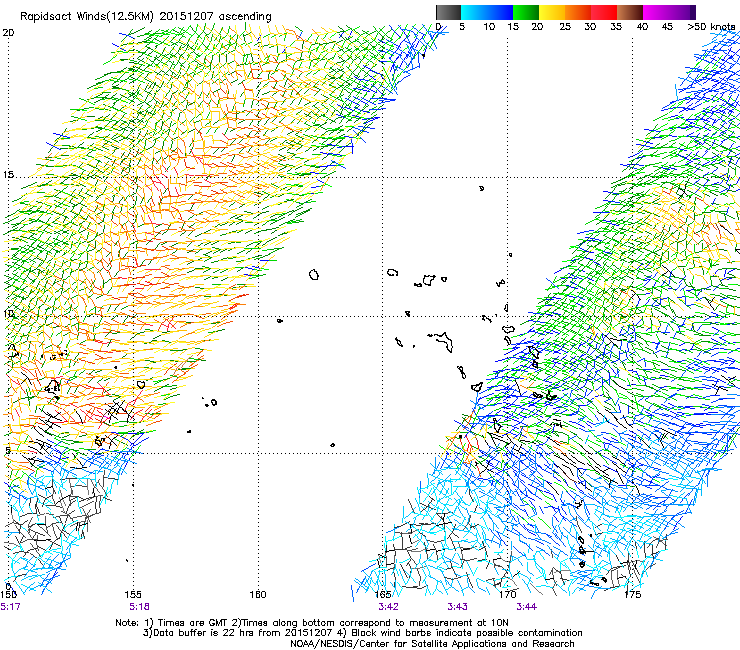Viewport: 740px width, 650px height.
Task: Click the gray 0-5 knots color swatch
Action: 448,12
